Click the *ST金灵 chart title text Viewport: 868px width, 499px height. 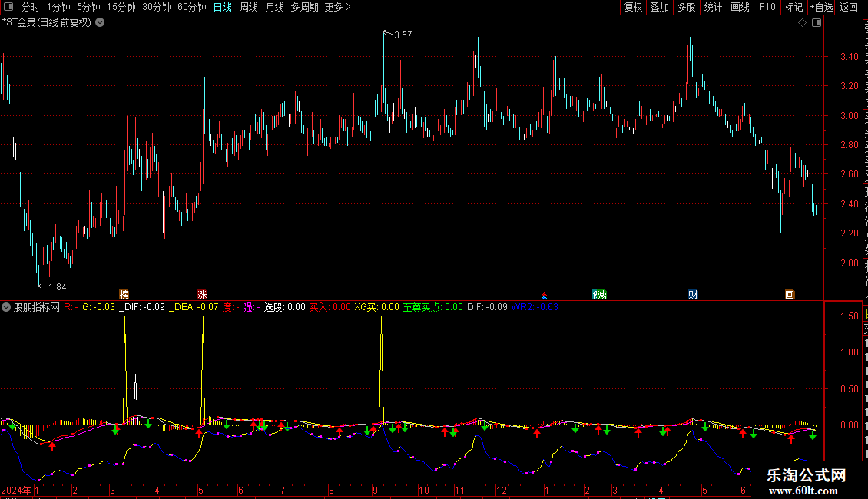point(47,23)
